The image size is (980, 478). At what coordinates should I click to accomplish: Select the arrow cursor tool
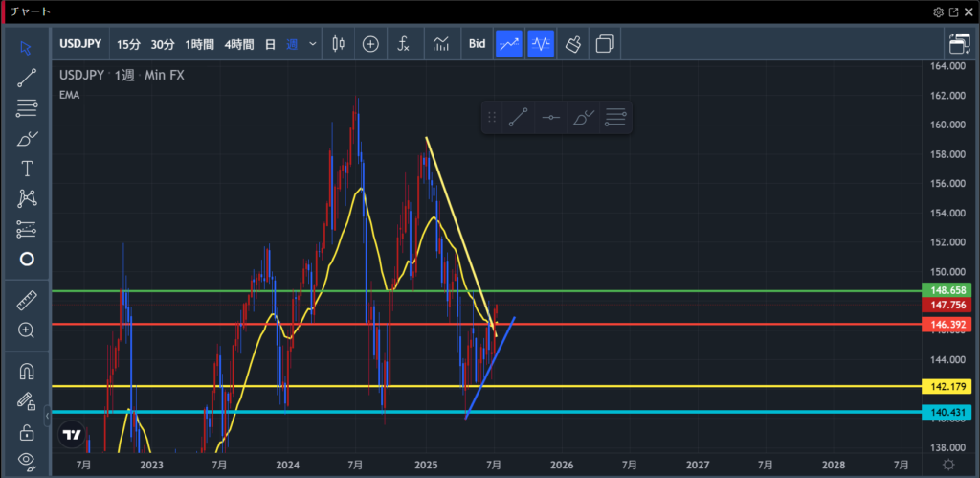(26, 48)
